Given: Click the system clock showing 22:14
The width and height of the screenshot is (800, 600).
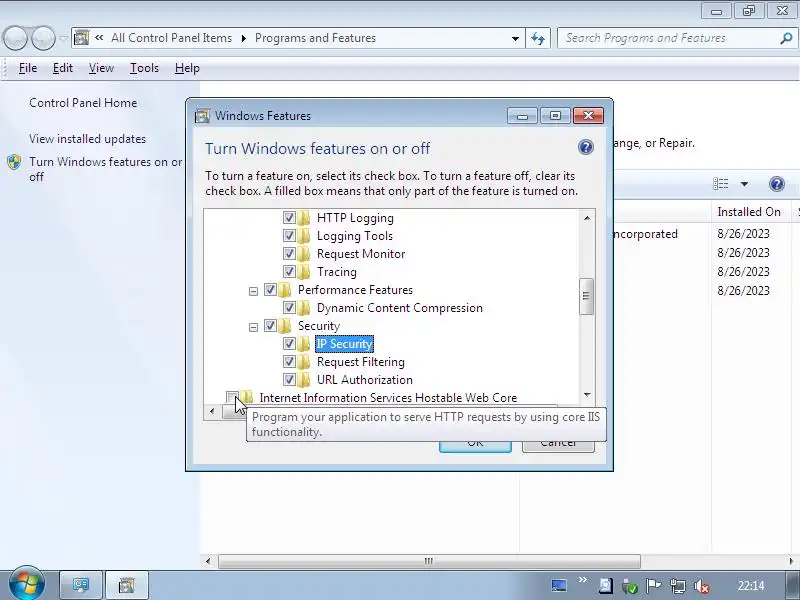Looking at the screenshot, I should pos(751,586).
